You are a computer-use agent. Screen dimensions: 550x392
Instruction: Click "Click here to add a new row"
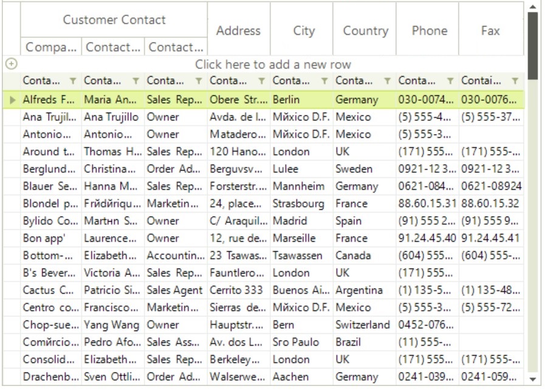pos(272,64)
